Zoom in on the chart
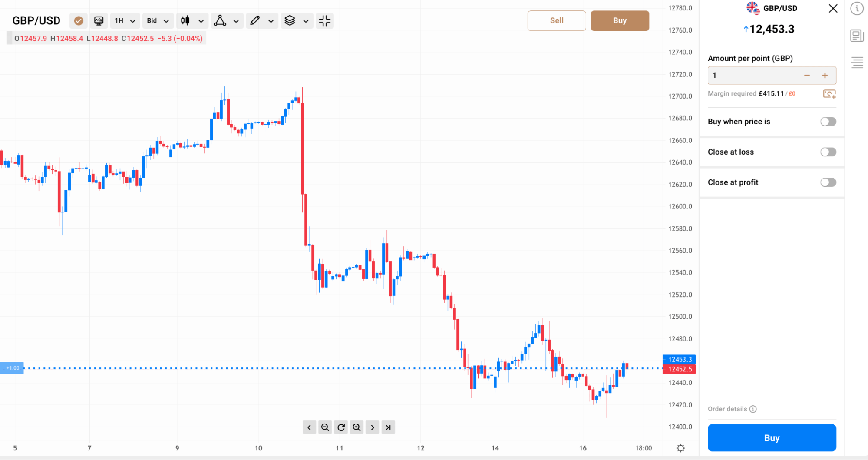 point(356,427)
